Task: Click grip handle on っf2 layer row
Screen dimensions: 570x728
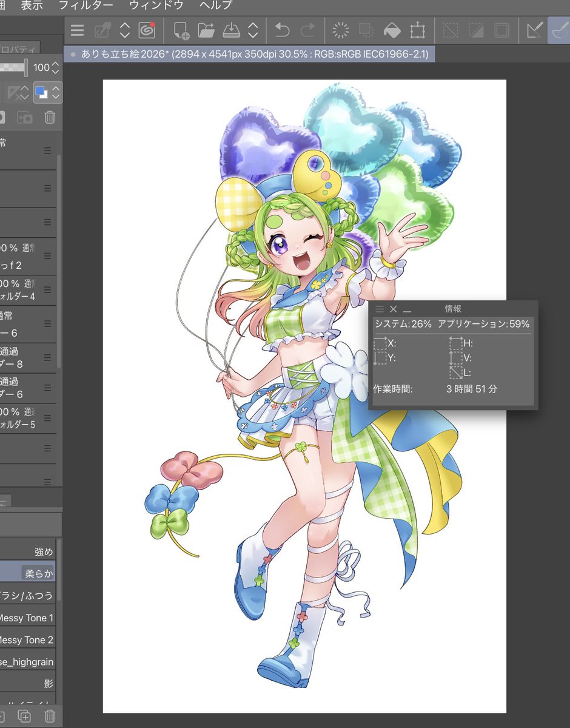Action: point(47,256)
